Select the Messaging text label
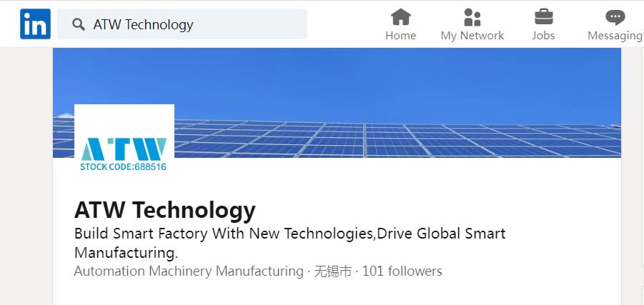The height and width of the screenshot is (305, 644). pos(615,36)
